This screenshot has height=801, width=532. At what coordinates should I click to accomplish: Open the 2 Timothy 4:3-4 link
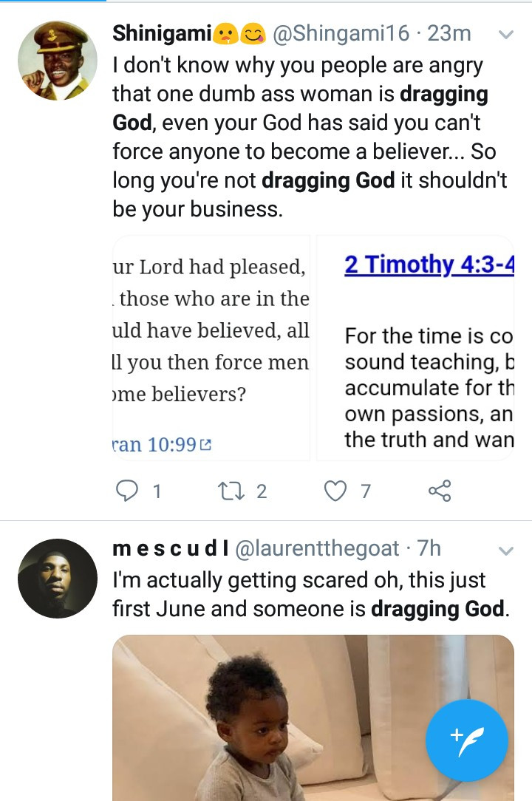[429, 265]
